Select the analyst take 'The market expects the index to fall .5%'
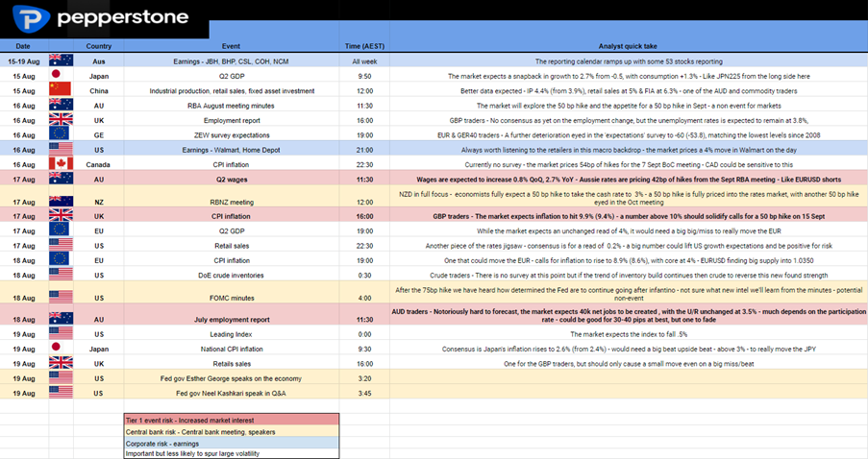The image size is (868, 459). [x=629, y=334]
